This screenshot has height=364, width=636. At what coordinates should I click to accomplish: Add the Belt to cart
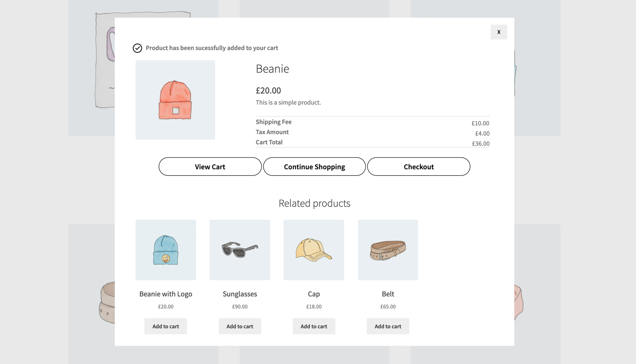[388, 326]
